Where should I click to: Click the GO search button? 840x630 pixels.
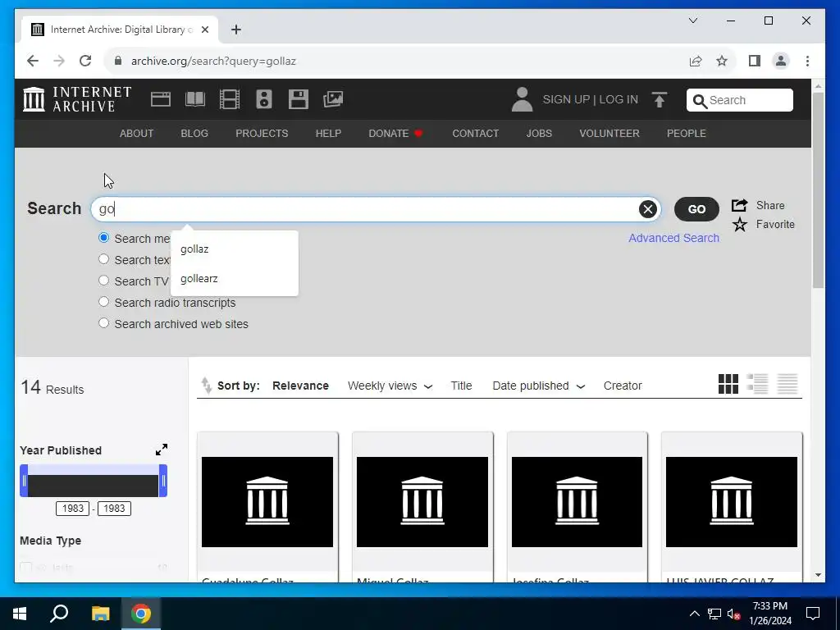point(696,209)
